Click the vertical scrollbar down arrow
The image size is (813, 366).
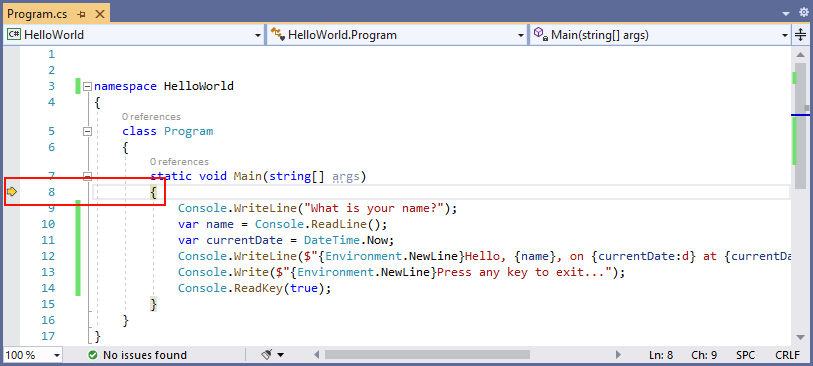coord(801,337)
